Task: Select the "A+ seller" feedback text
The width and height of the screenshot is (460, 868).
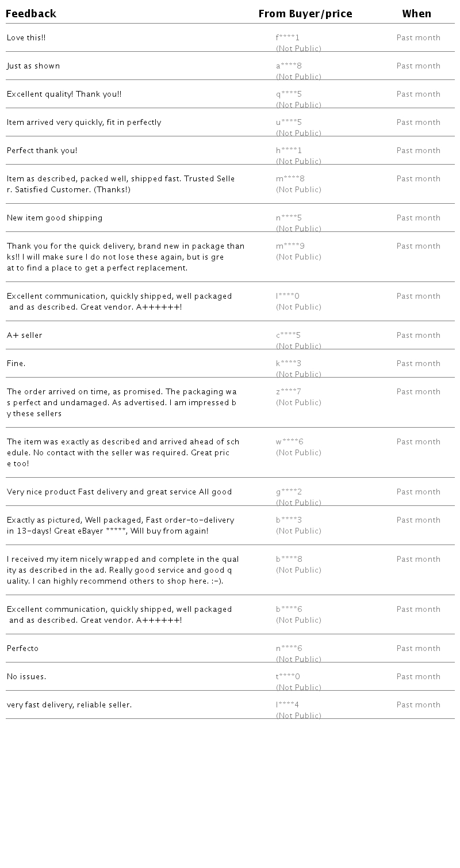Action: pyautogui.click(x=25, y=336)
